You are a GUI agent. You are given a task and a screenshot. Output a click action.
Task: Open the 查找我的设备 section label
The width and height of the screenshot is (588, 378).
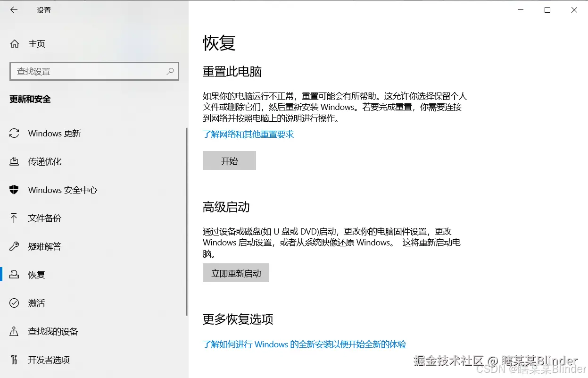pyautogui.click(x=53, y=331)
